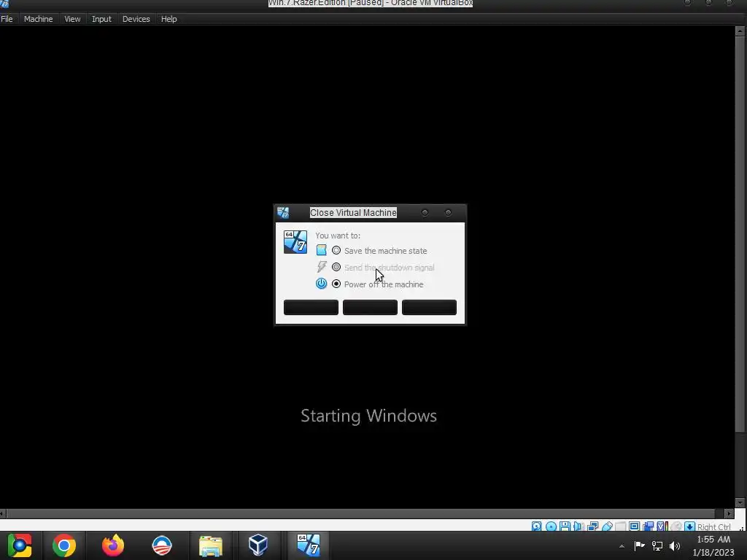Open the Help menu

(x=169, y=19)
